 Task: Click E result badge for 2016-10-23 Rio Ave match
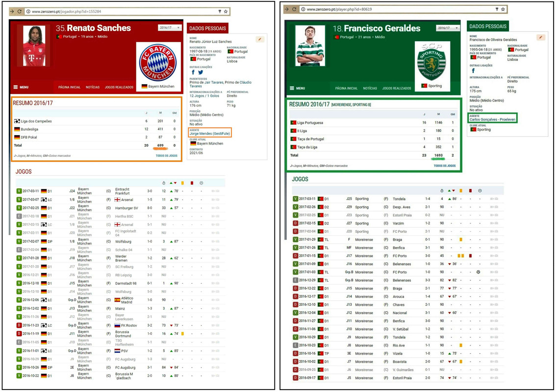[295, 345]
